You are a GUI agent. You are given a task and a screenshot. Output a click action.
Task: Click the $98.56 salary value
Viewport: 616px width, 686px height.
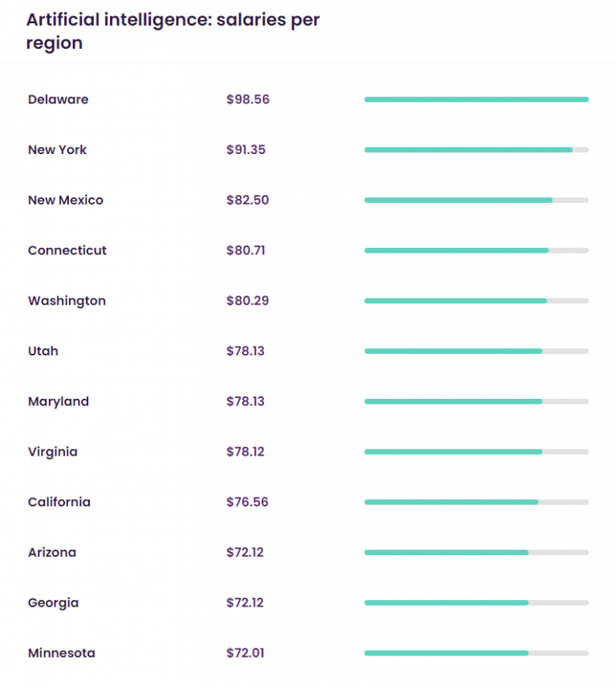[247, 99]
